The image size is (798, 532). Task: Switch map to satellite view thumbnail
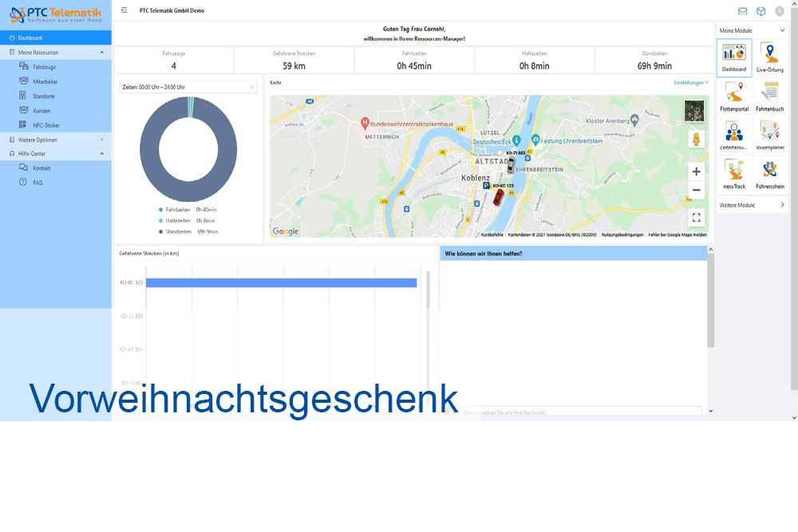[x=694, y=111]
